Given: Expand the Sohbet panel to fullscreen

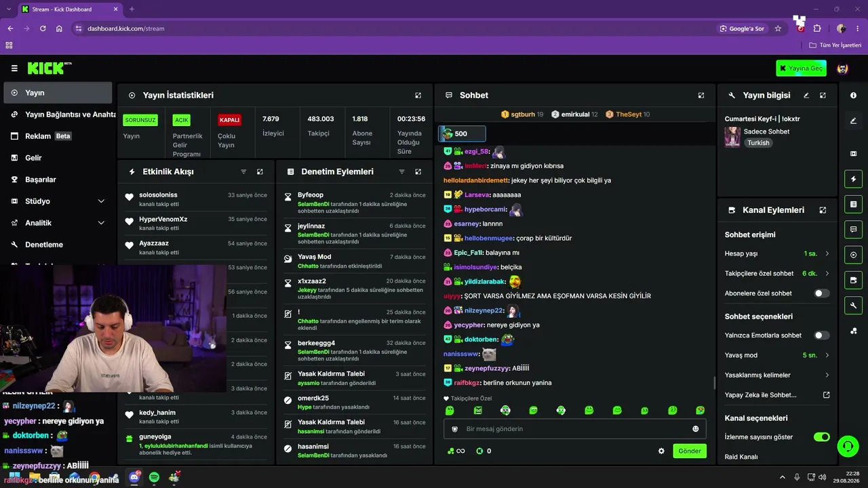Looking at the screenshot, I should tap(701, 96).
